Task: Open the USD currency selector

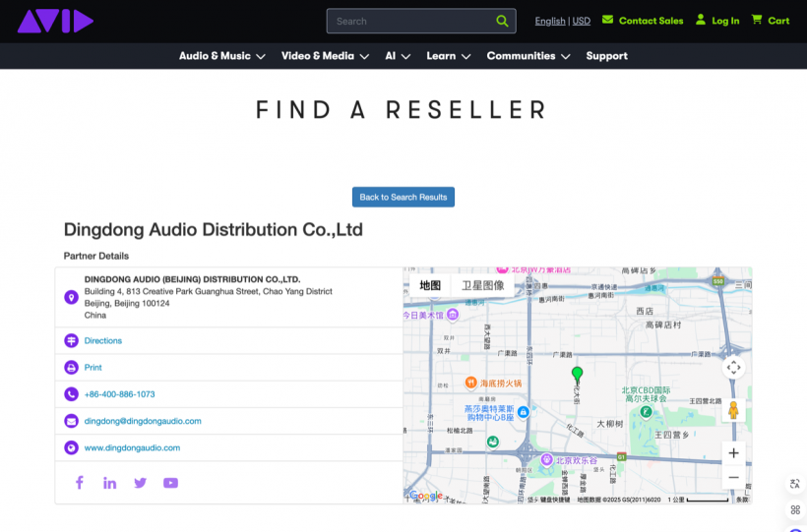Action: pos(581,21)
